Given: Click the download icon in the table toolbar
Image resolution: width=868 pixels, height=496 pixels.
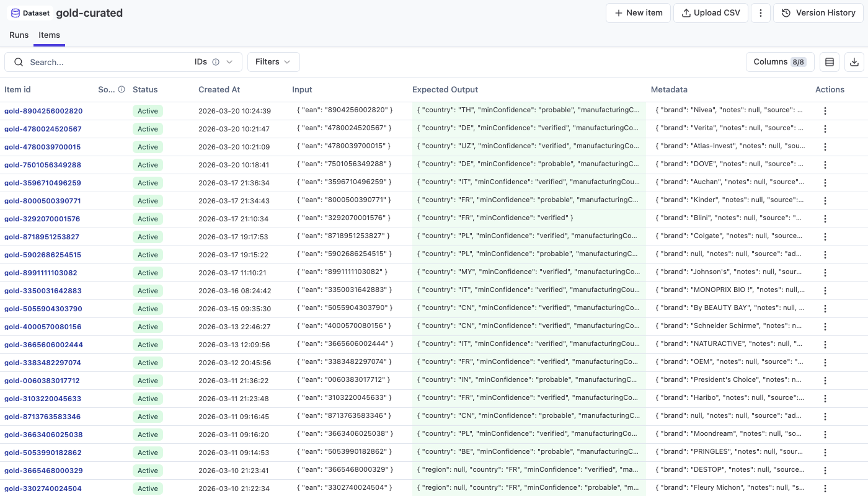Looking at the screenshot, I should point(854,62).
